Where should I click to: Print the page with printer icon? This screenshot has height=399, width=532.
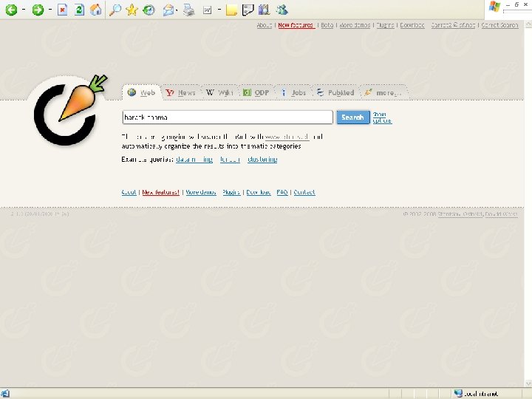[x=188, y=10]
